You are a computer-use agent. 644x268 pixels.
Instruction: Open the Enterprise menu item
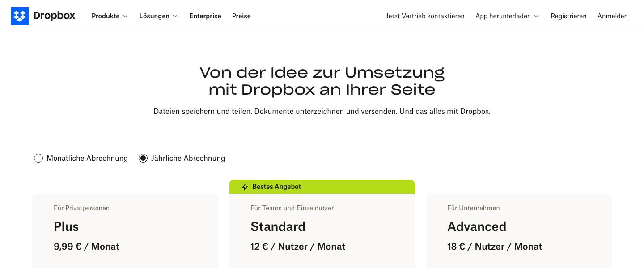point(205,16)
